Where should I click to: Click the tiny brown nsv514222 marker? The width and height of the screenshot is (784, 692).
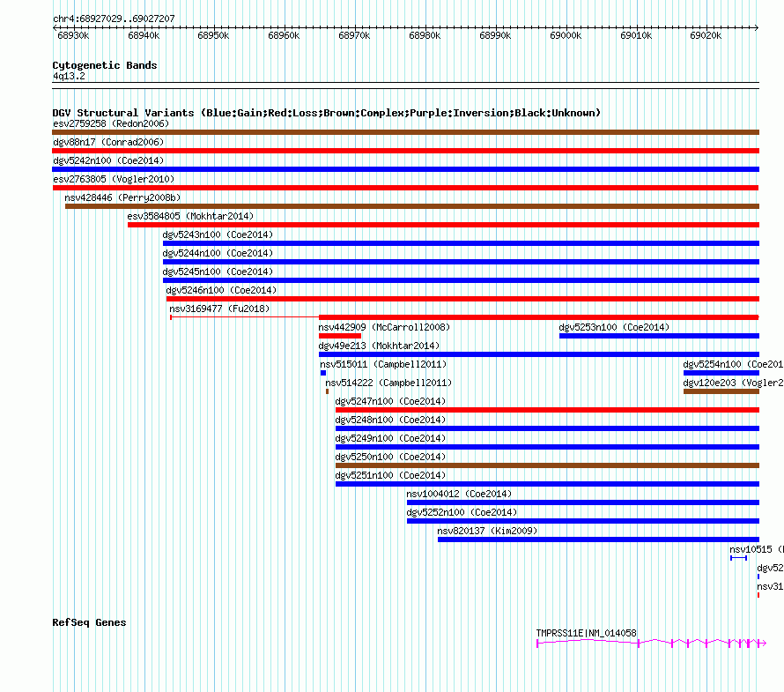point(327,391)
